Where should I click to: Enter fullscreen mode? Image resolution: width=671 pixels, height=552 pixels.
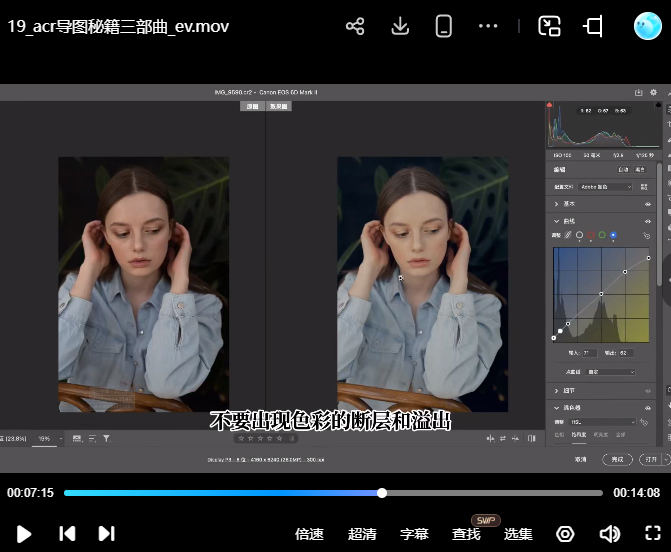652,534
